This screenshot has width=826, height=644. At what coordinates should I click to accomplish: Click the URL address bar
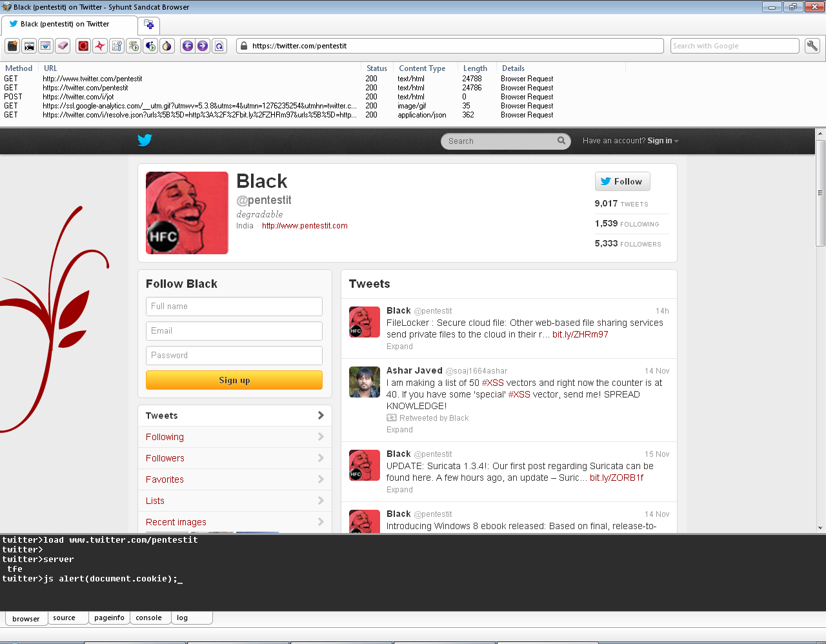(x=450, y=46)
